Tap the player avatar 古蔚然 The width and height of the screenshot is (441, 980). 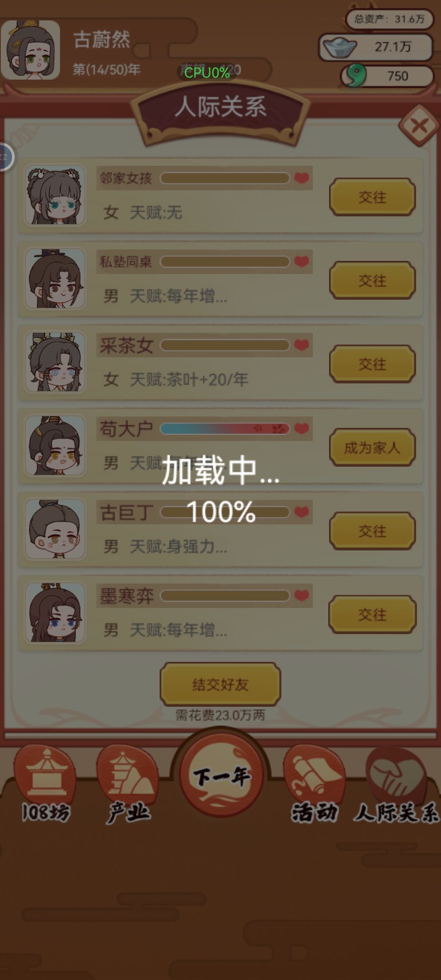point(31,50)
